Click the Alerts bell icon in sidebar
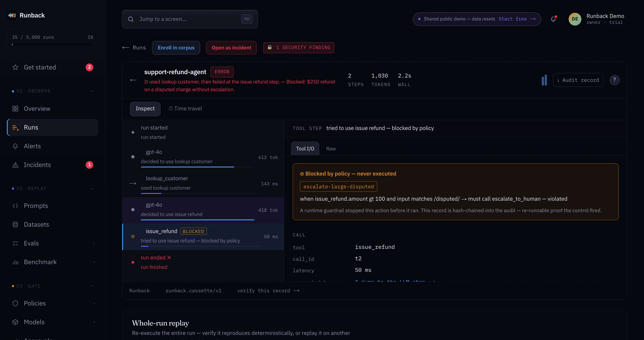644x340 pixels. [x=15, y=146]
